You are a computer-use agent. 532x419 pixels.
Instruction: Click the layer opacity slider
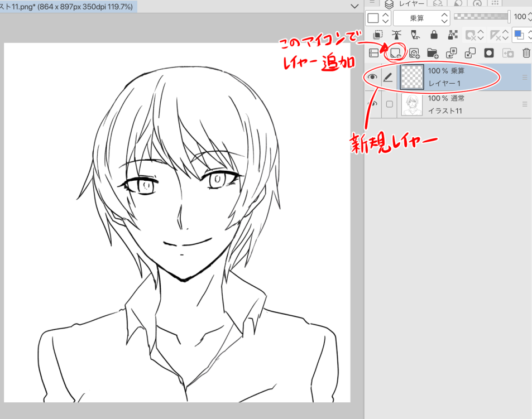[481, 17]
